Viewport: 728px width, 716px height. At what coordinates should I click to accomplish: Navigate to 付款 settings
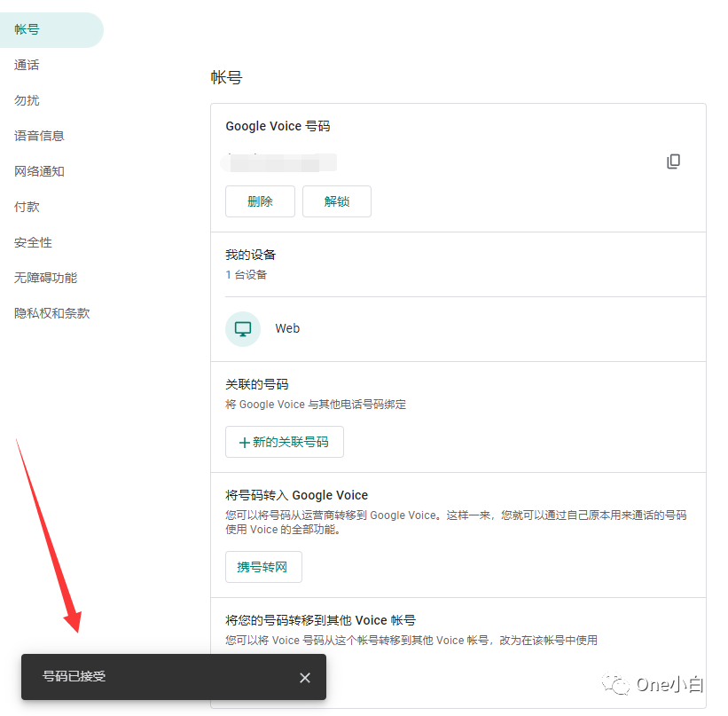[27, 207]
